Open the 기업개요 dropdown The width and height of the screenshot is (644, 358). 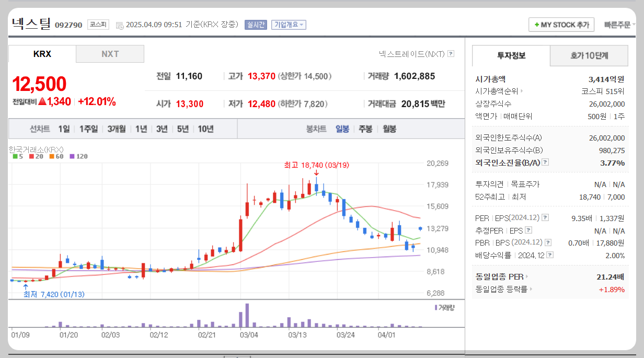[289, 26]
